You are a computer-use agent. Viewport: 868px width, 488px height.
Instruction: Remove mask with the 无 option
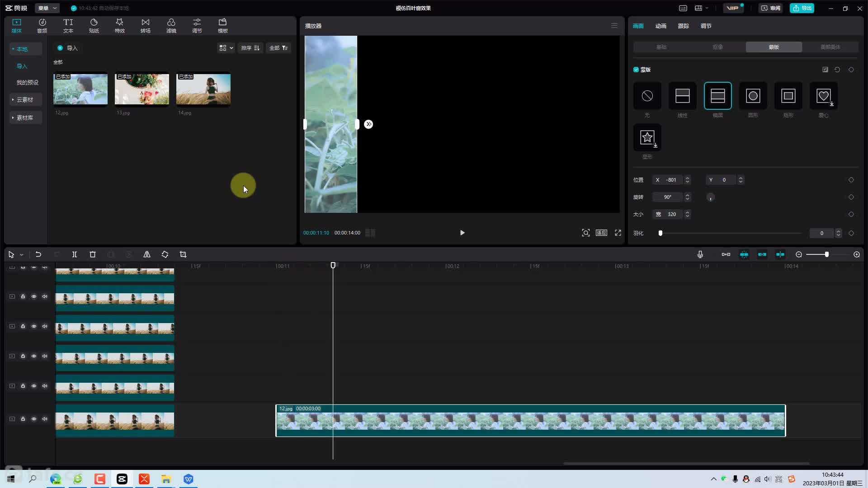click(647, 96)
